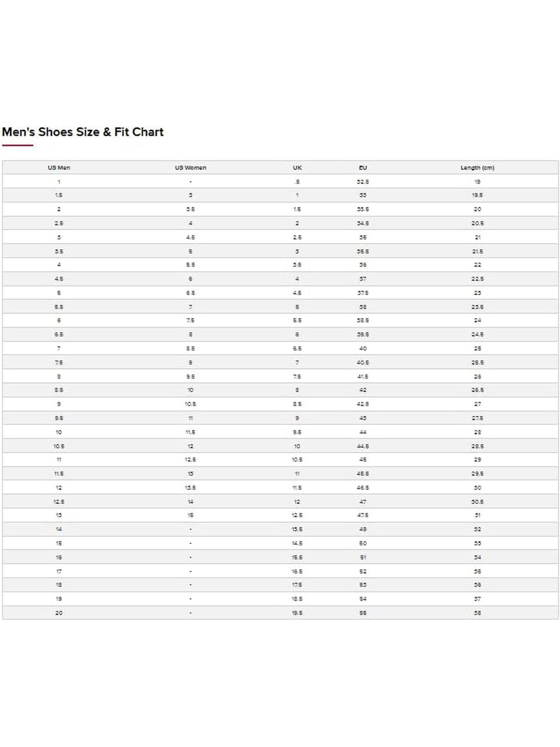Click the EU size 40 cell
Screen dimensions: 560x747
point(363,348)
